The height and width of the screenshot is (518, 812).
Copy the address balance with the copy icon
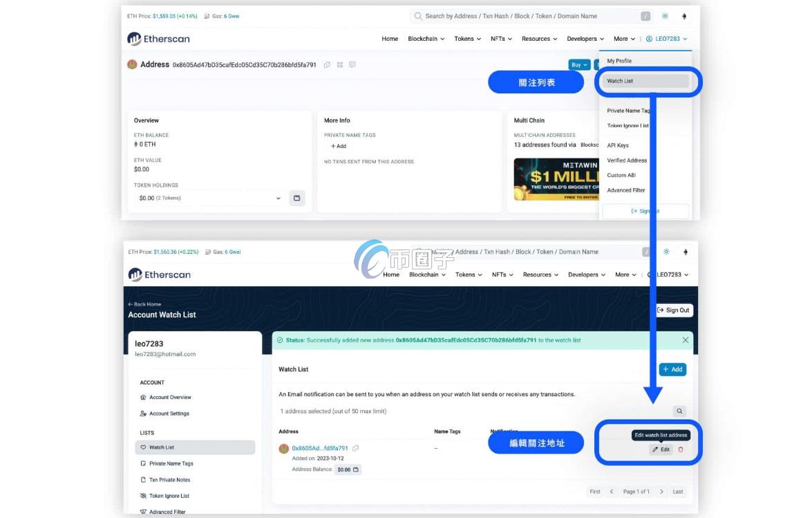[x=357, y=469]
